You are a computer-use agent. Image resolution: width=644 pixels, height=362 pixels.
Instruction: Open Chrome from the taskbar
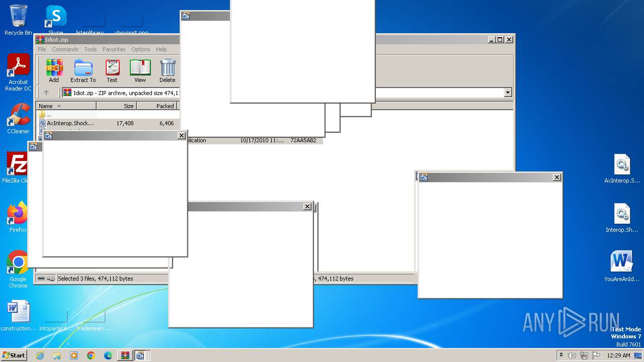click(x=91, y=355)
